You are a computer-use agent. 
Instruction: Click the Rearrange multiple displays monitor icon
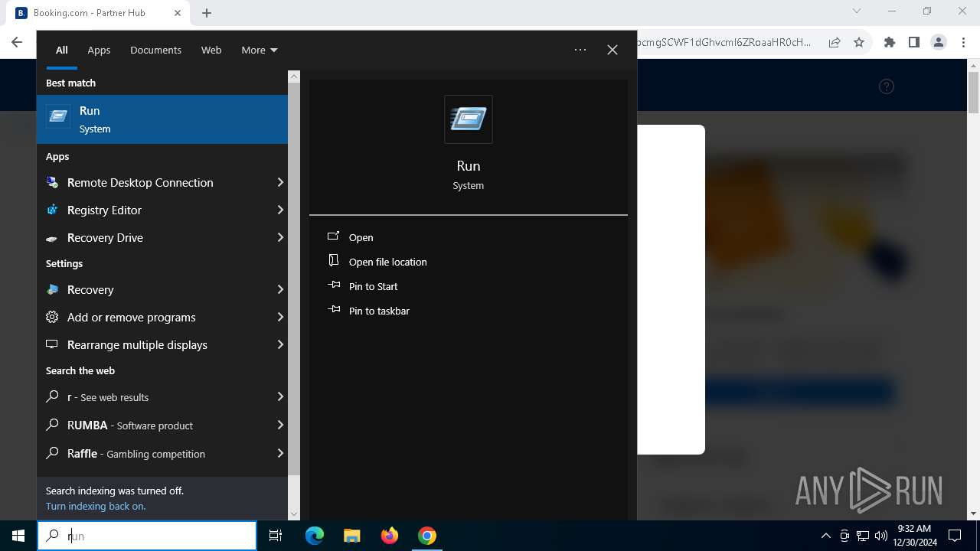52,344
